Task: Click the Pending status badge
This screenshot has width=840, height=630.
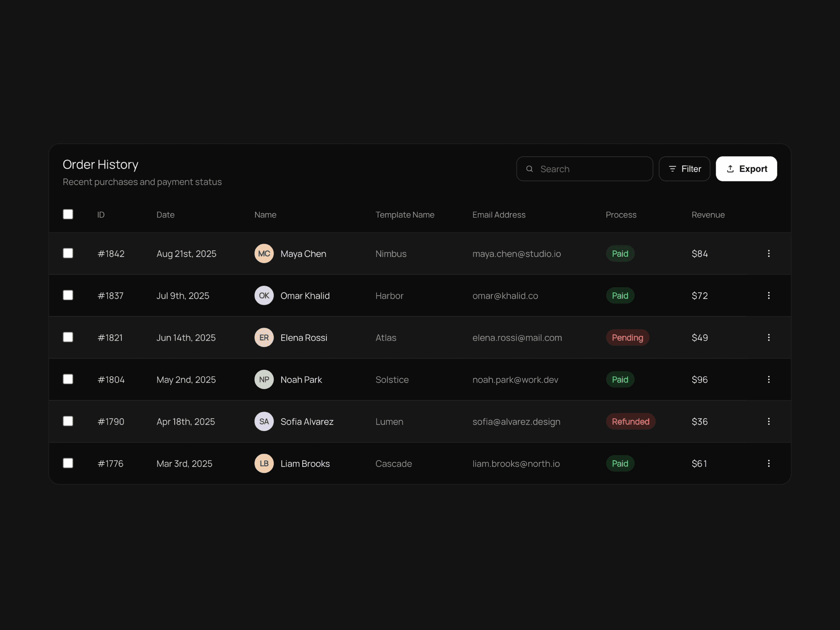Action: (628, 338)
